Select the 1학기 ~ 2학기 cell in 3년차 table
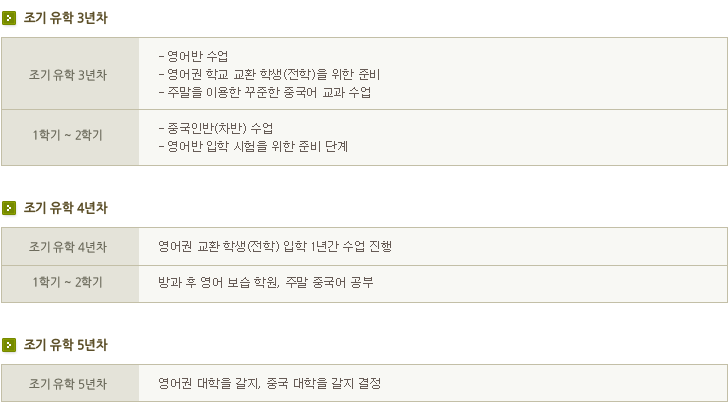This screenshot has height=416, width=728. pyautogui.click(x=69, y=137)
